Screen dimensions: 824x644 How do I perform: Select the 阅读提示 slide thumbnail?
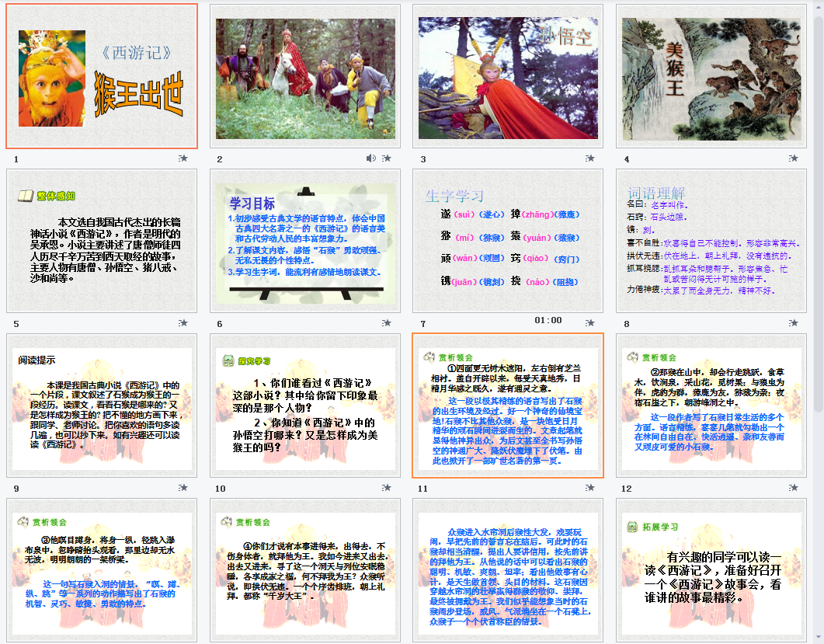[102, 406]
